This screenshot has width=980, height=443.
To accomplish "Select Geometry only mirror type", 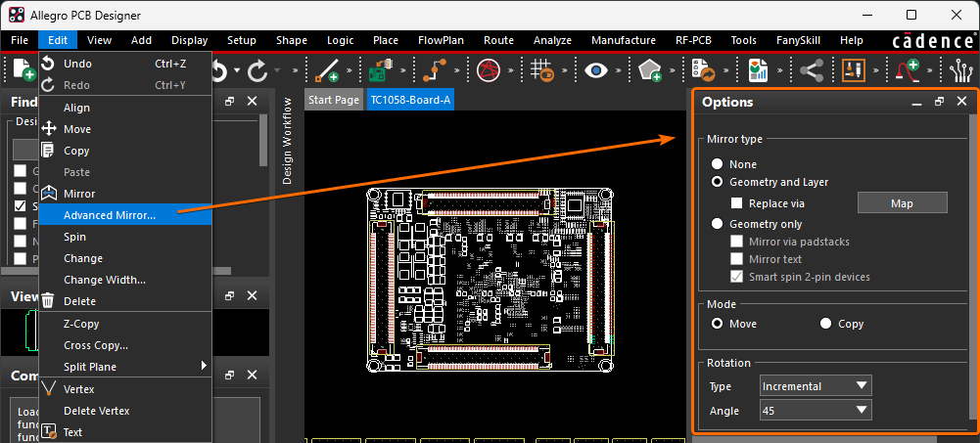I will tap(719, 224).
